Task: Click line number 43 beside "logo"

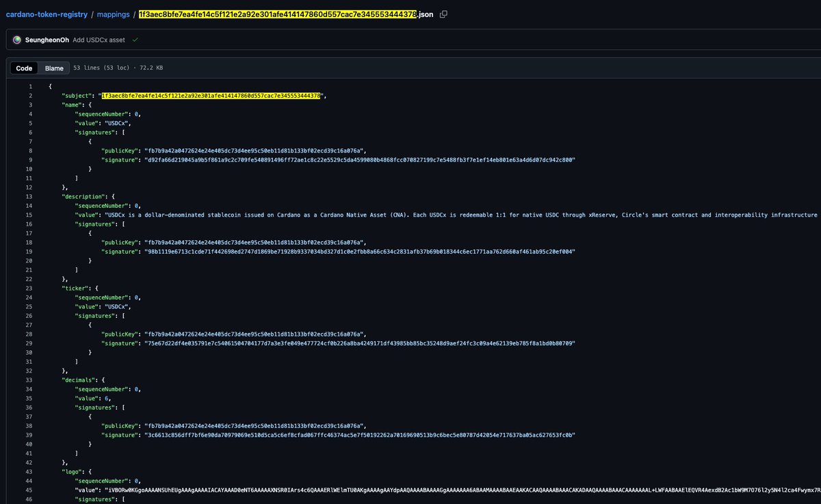Action: click(31, 471)
